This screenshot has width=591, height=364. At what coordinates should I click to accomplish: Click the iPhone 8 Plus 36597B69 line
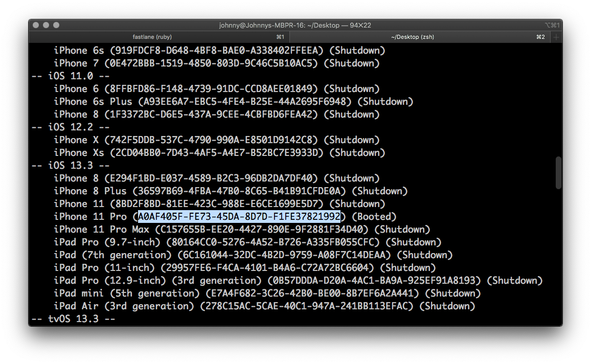pos(231,191)
